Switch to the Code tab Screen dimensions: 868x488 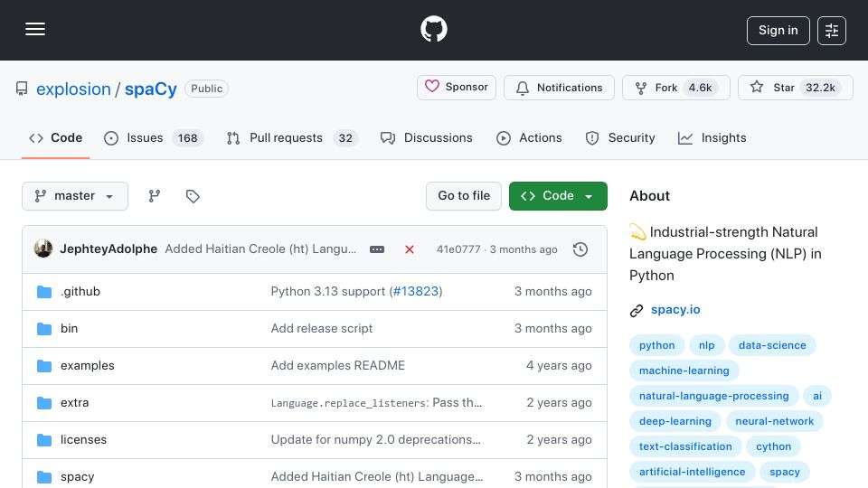55,137
